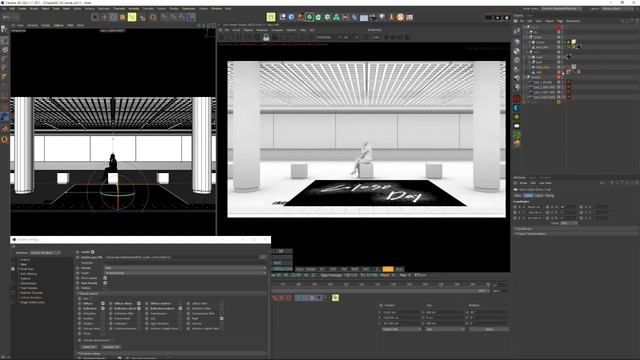The height and width of the screenshot is (360, 640).
Task: Click the yellow tag icon in Object Manager
Action: [573, 42]
